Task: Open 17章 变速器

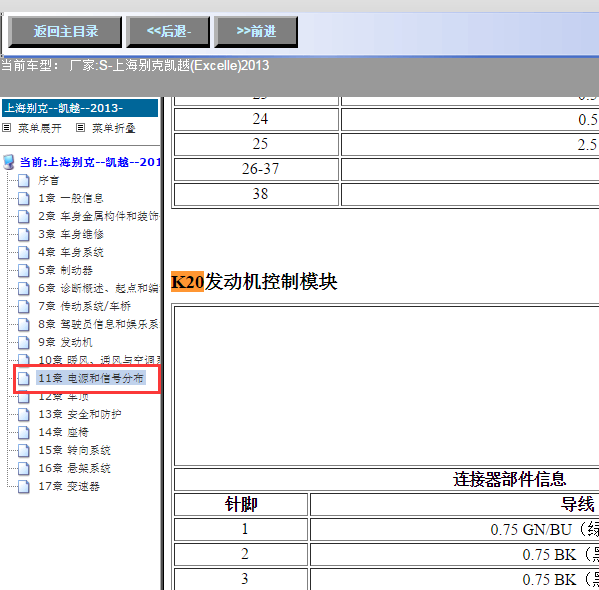Action: (69, 486)
